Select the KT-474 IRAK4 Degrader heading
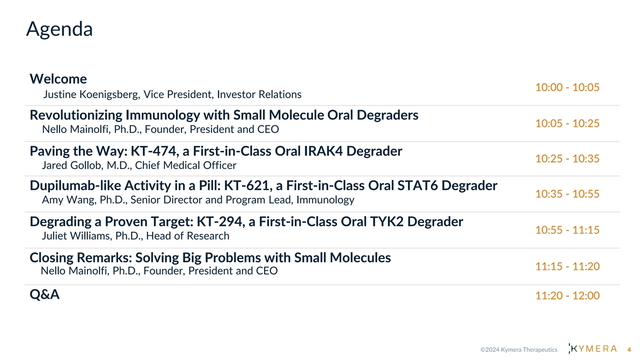This screenshot has height=362, width=644. coord(216,151)
